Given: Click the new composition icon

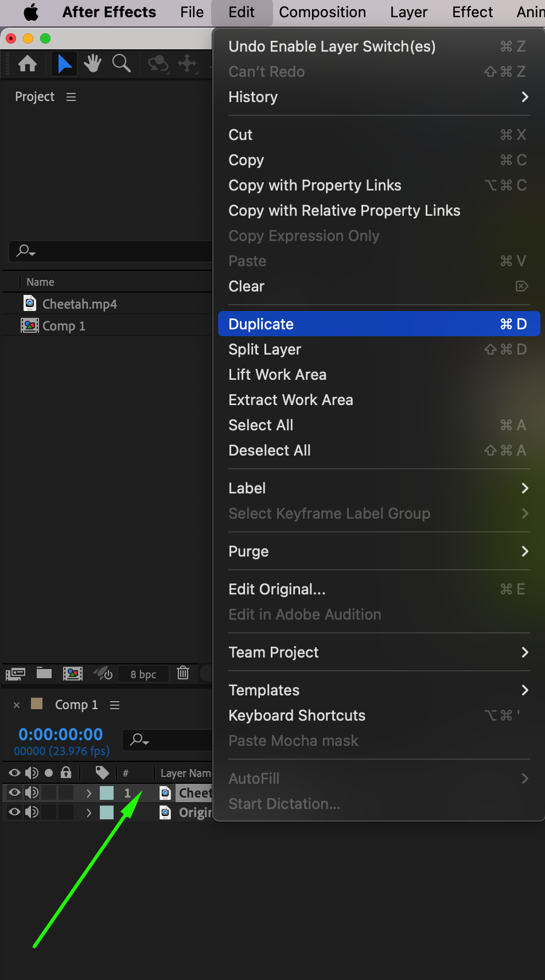Looking at the screenshot, I should (x=73, y=673).
